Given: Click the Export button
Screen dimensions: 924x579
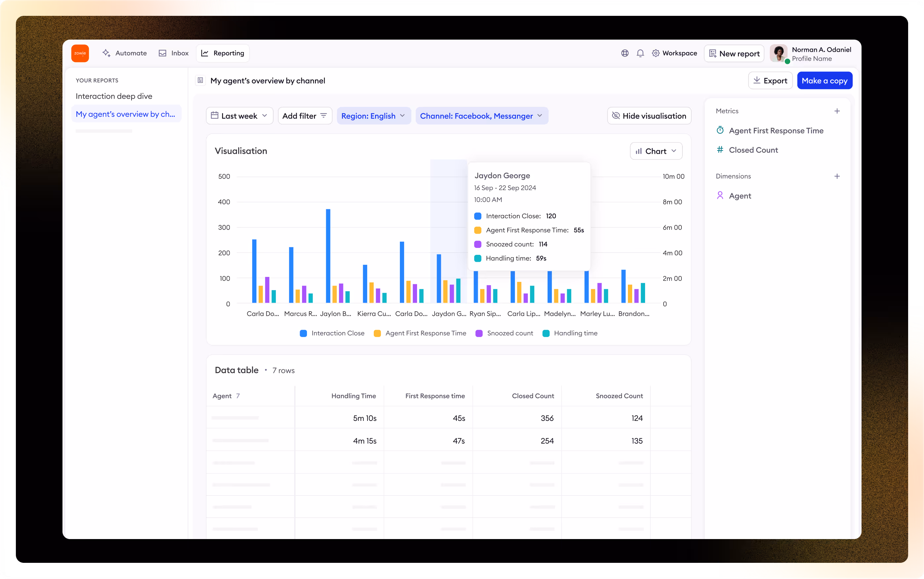Looking at the screenshot, I should (770, 81).
